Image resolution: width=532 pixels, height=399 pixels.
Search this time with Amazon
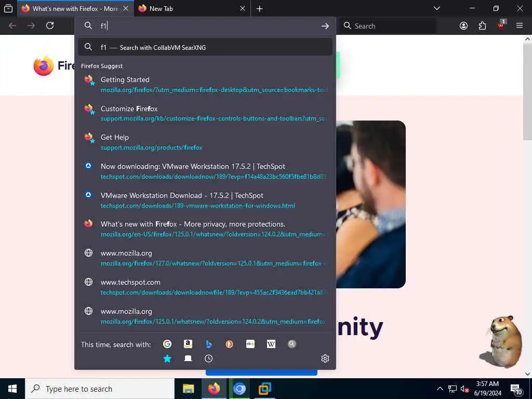pos(188,344)
